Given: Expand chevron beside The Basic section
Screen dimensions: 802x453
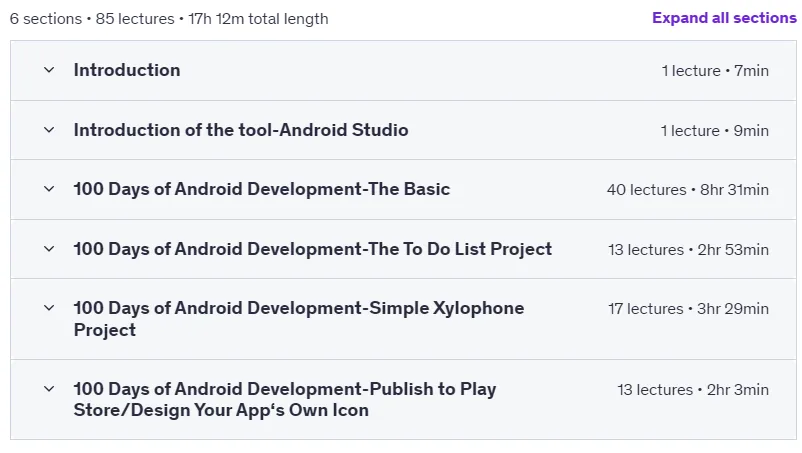Looking at the screenshot, I should point(49,189).
